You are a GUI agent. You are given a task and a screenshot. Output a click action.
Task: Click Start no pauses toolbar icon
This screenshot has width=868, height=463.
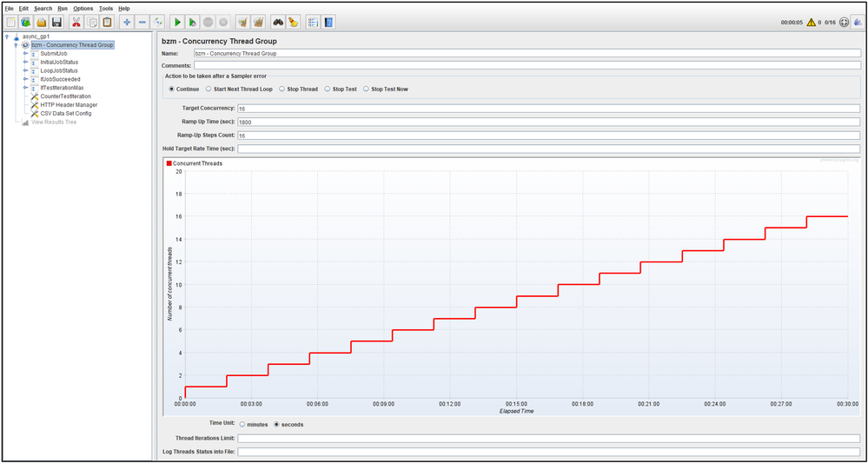tap(193, 22)
